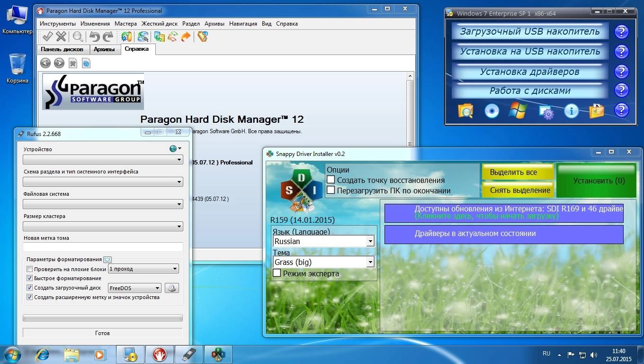Toggle Проверить на плохие блоки checkbox
The image size is (644, 364).
[x=30, y=269]
